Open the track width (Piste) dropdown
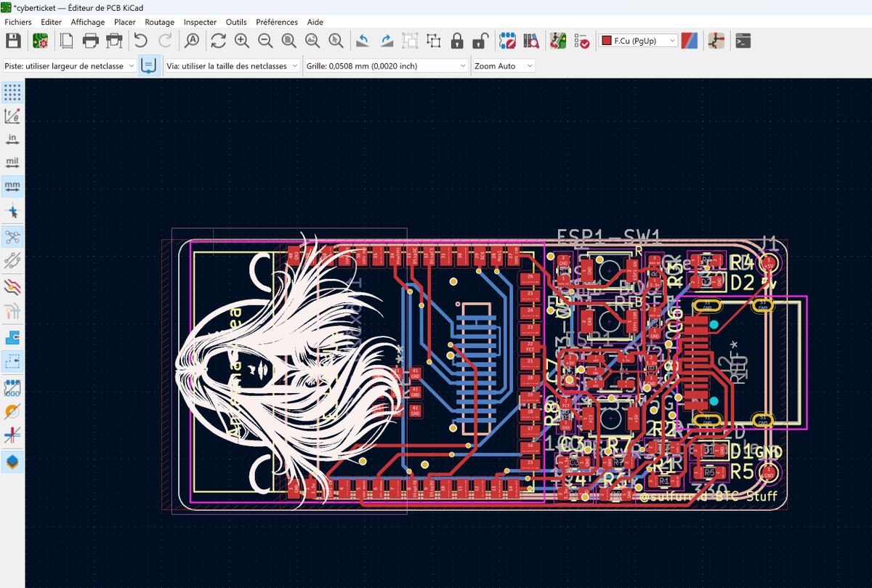 [x=69, y=65]
